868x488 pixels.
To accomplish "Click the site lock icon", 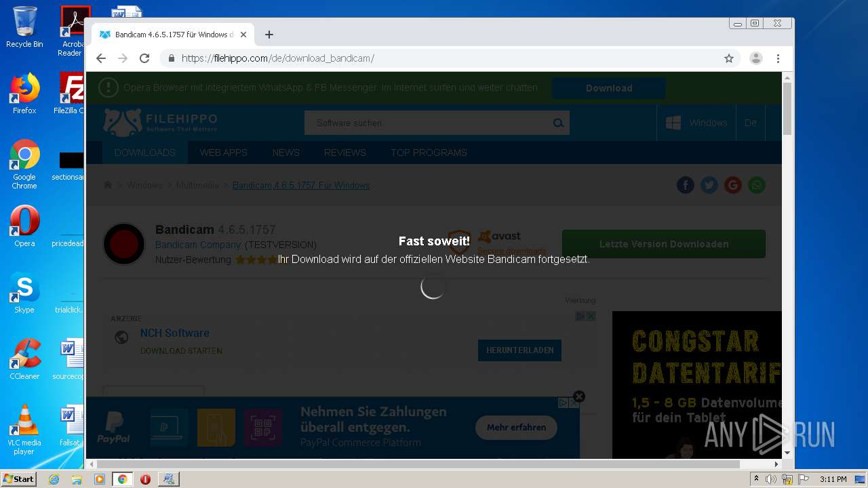I will pyautogui.click(x=171, y=58).
